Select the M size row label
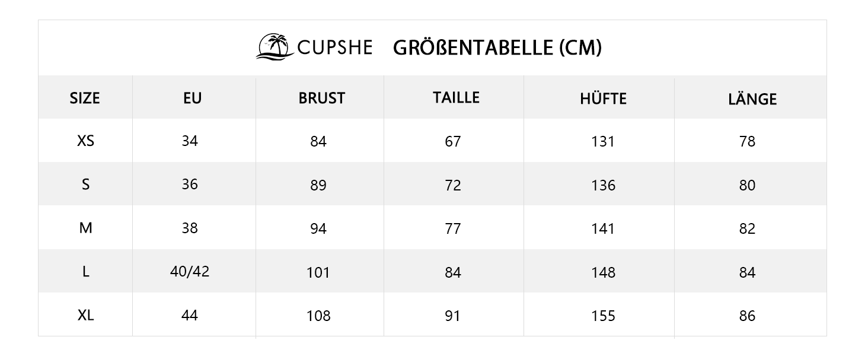Viewport: 868px width, 356px height. pos(86,228)
